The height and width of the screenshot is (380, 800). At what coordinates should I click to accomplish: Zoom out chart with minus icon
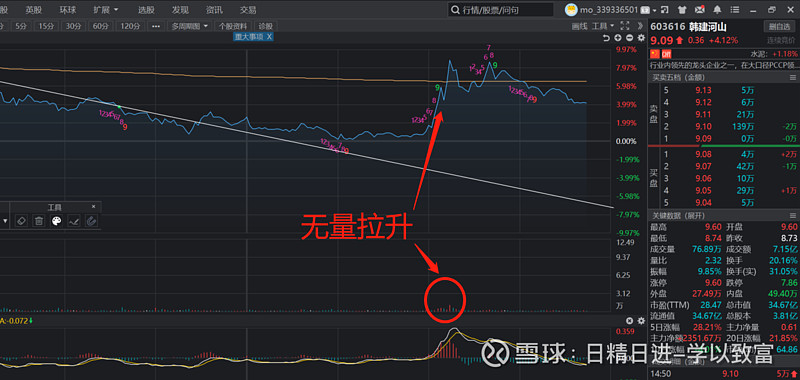point(630,38)
